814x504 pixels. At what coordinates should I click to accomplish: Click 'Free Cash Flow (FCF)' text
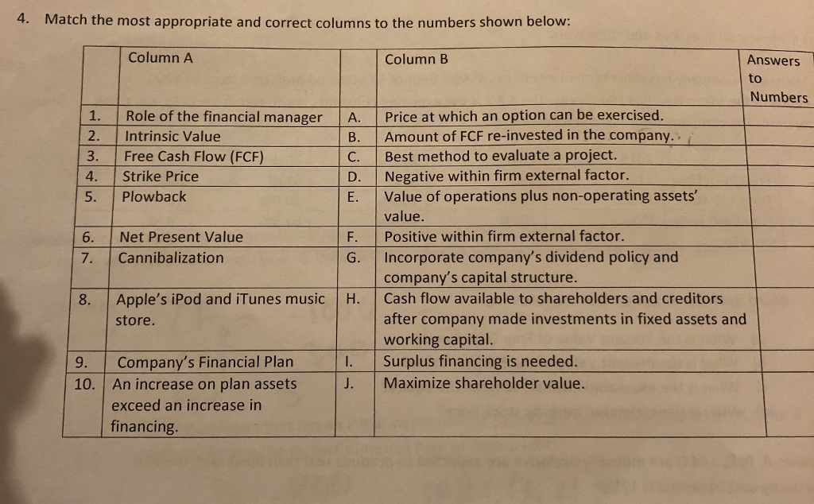coord(194,157)
